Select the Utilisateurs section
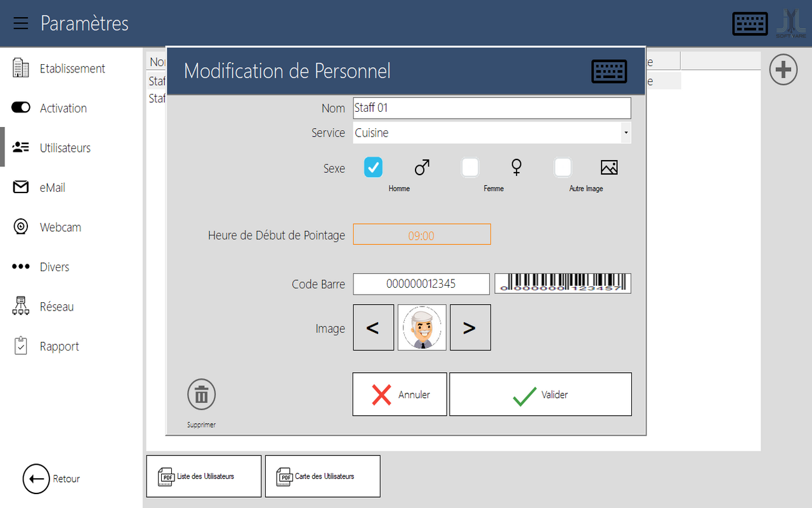This screenshot has height=508, width=812. [x=71, y=147]
